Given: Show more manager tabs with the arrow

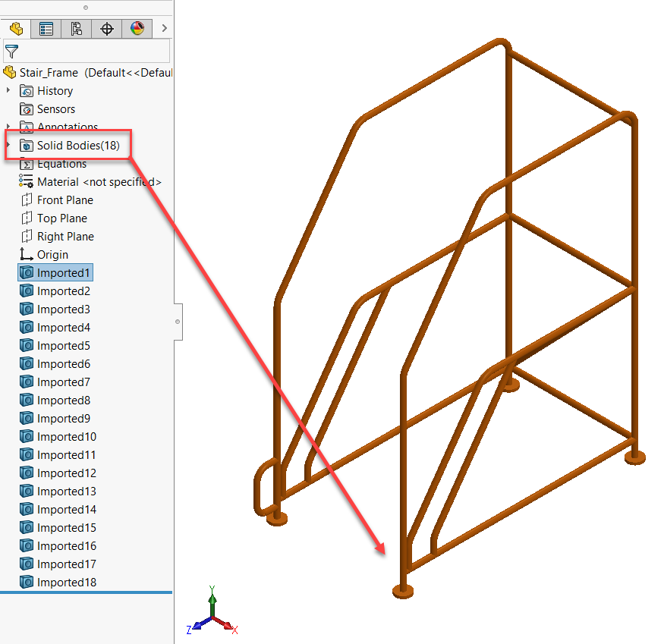Looking at the screenshot, I should coord(165,28).
